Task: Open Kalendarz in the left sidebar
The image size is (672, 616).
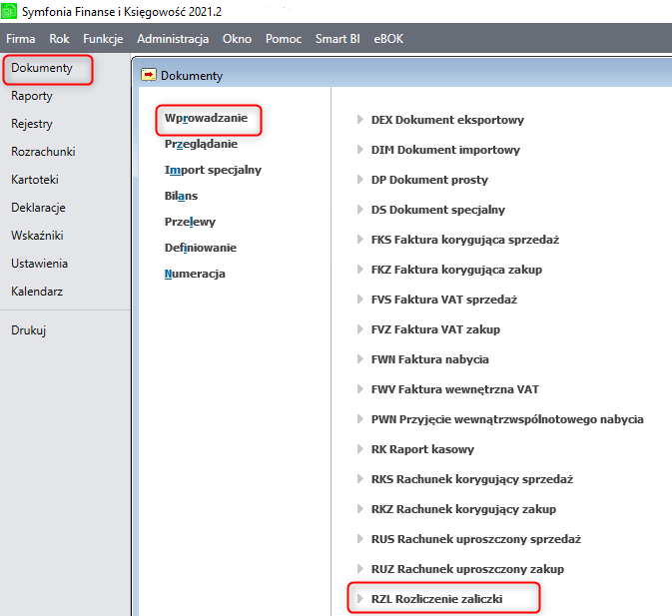Action: click(37, 292)
